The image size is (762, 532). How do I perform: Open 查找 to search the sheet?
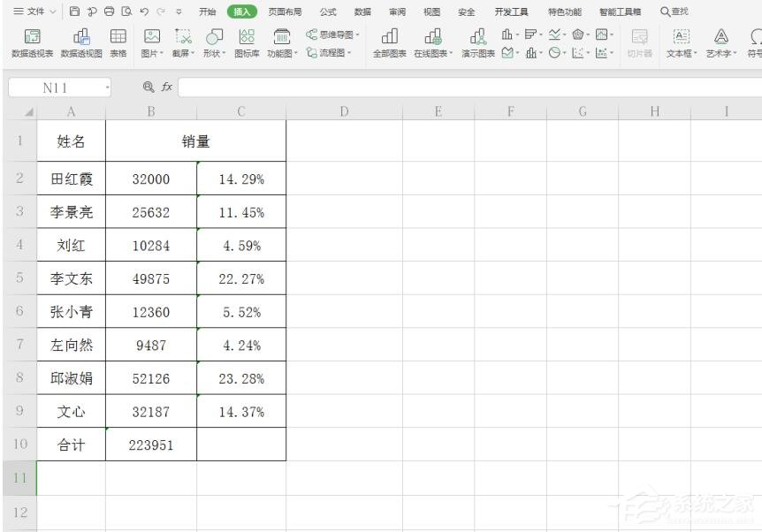coord(673,11)
